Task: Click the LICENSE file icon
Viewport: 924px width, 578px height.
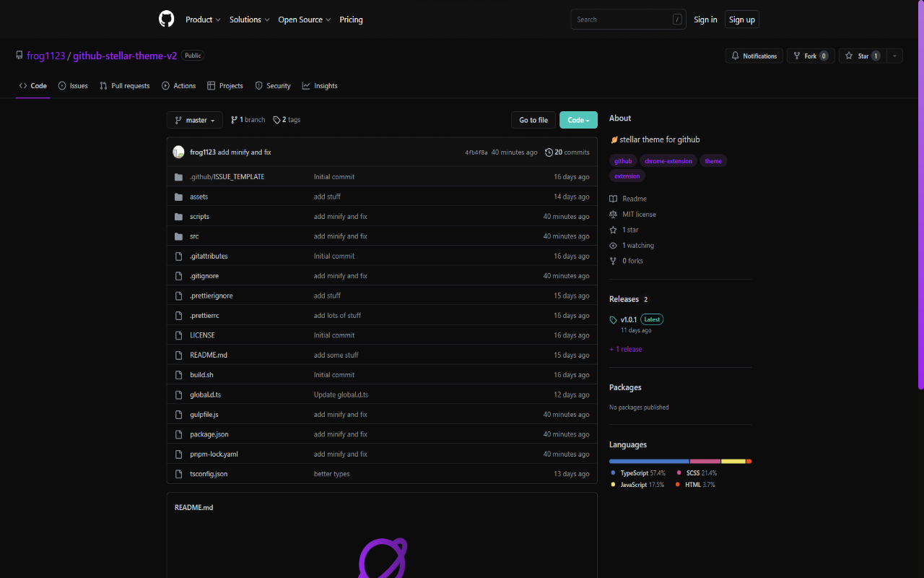Action: coord(179,335)
